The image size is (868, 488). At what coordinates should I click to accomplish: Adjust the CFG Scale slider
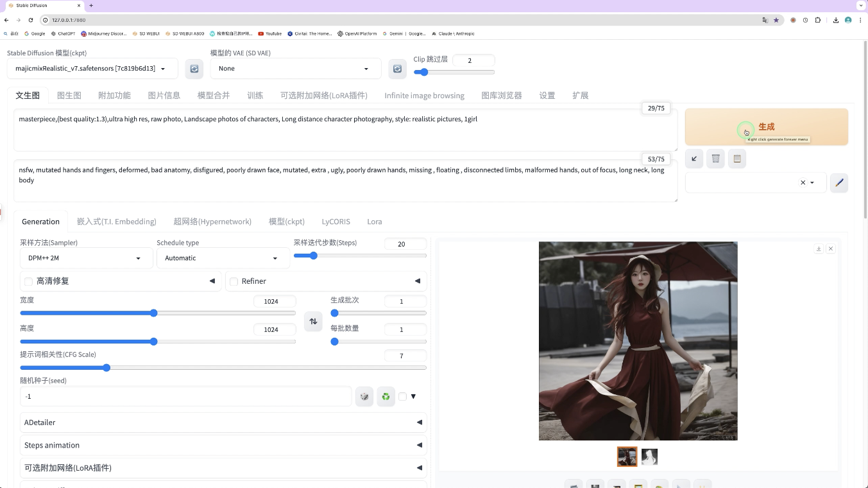(223, 368)
